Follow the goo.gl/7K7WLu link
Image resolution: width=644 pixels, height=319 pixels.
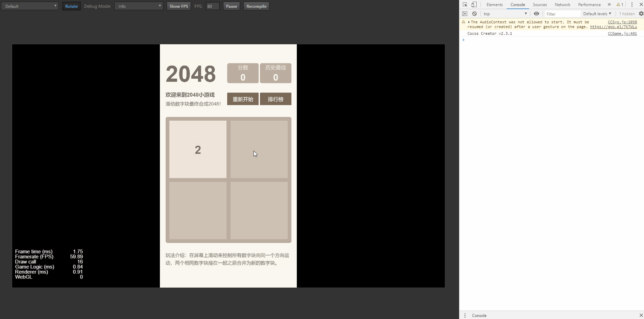(614, 27)
